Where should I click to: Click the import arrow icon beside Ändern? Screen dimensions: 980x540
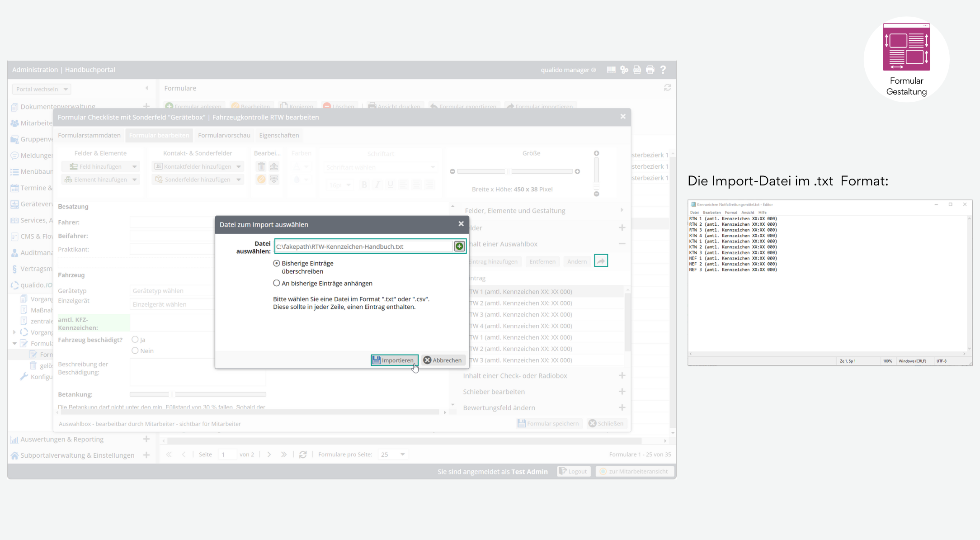tap(601, 261)
